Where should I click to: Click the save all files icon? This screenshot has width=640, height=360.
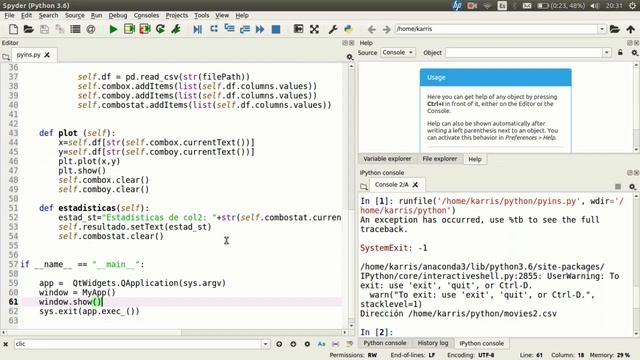point(60,29)
